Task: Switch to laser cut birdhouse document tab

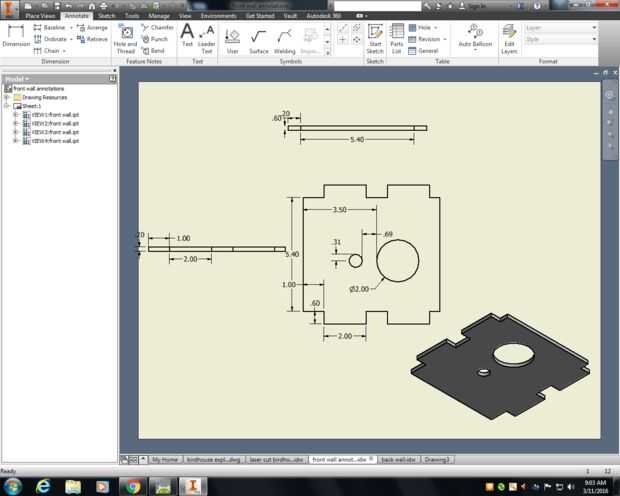Action: pyautogui.click(x=276, y=460)
